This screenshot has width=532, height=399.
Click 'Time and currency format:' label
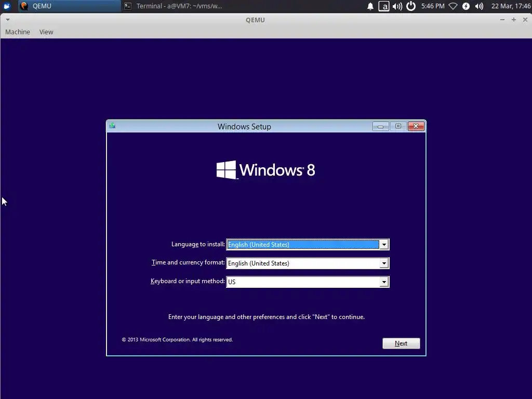pyautogui.click(x=188, y=262)
